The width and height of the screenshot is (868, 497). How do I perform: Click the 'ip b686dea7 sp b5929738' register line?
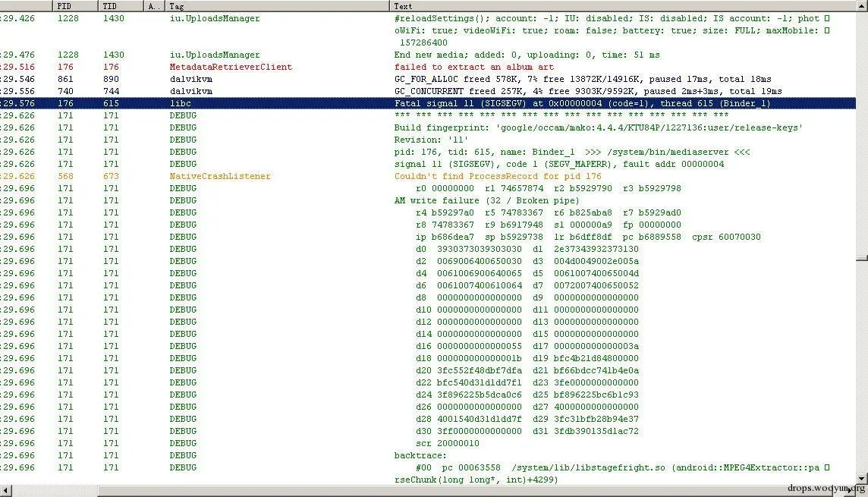[588, 237]
